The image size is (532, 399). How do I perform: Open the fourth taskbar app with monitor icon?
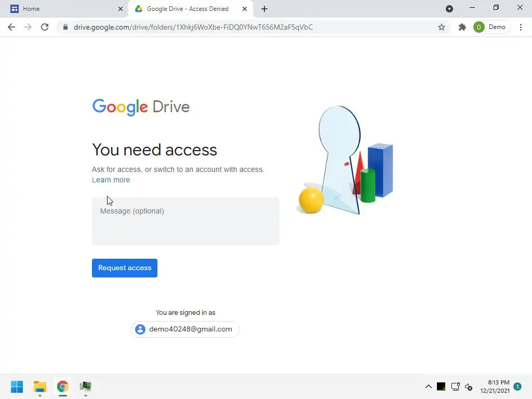pyautogui.click(x=86, y=387)
